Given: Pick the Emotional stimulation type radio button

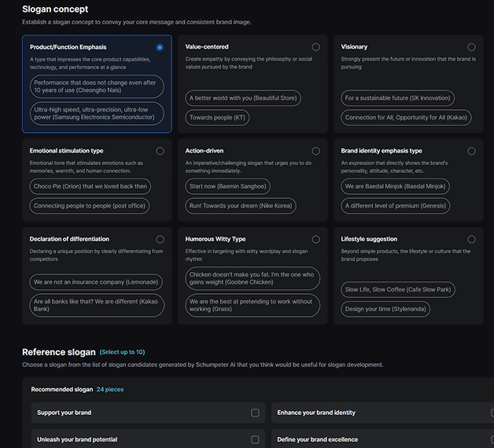Looking at the screenshot, I should (160, 151).
